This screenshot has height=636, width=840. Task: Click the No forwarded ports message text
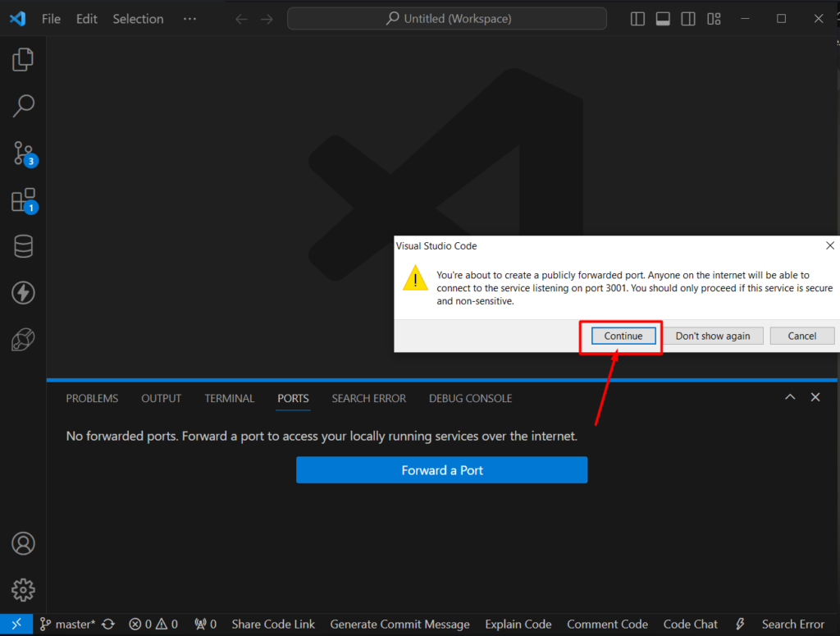pos(322,436)
